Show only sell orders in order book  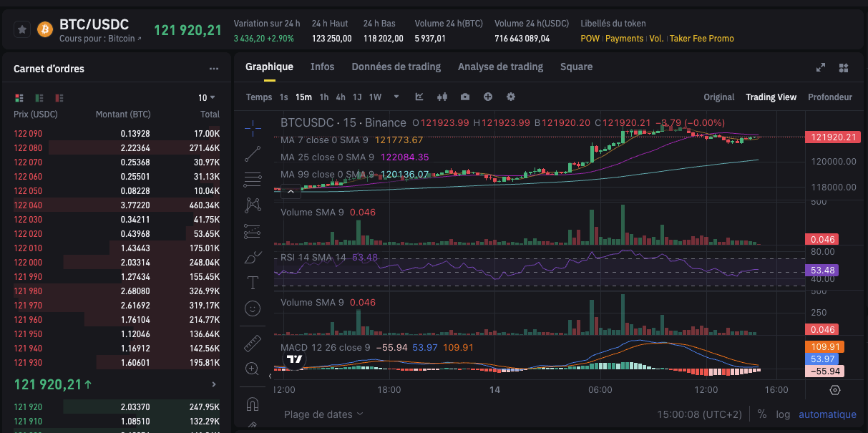click(59, 97)
